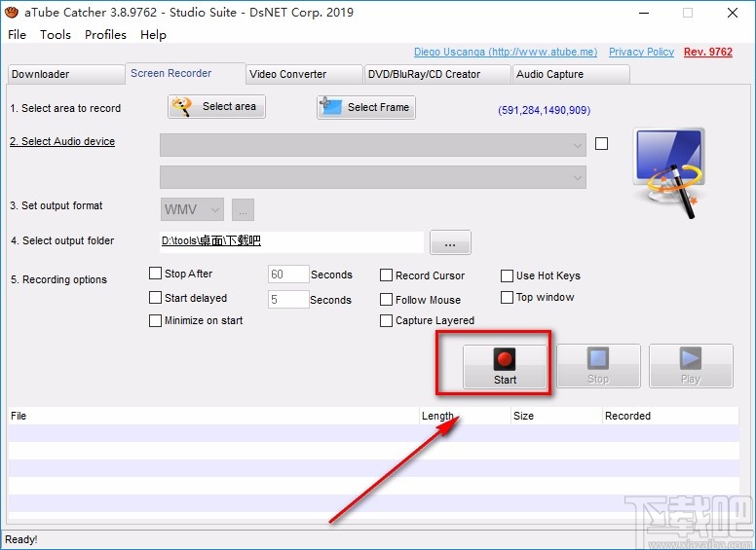Close the aTube Catcher window
Screen dimensions: 756x550
point(733,13)
